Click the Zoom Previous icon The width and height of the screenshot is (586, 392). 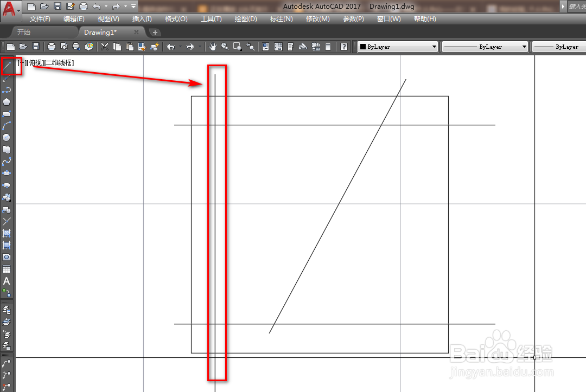(250, 47)
